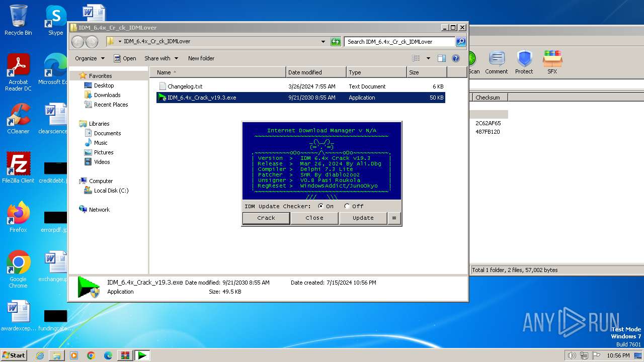Screen dimensions: 644x362
Task: Click Favorites in the navigation pane
Action: click(100, 76)
